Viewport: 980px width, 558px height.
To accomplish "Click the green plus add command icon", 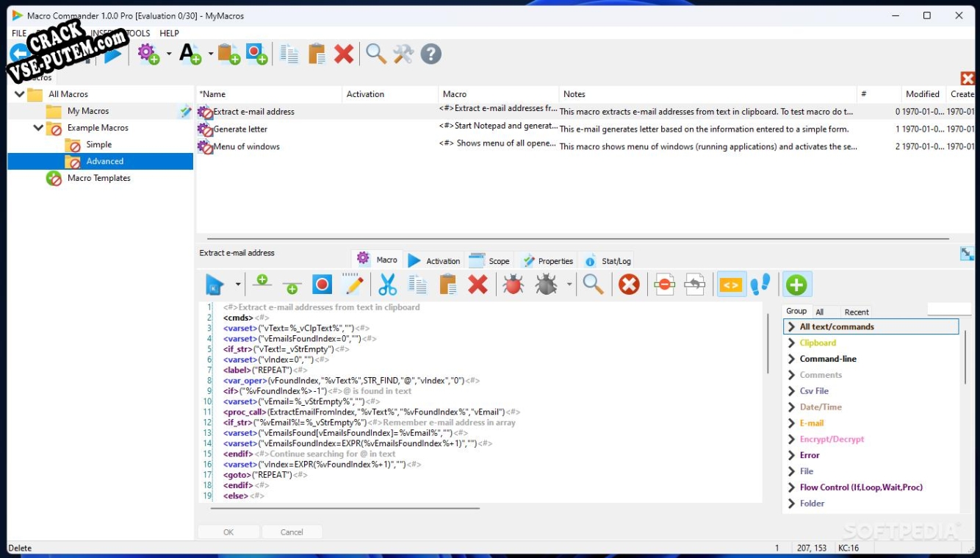I will [x=797, y=285].
